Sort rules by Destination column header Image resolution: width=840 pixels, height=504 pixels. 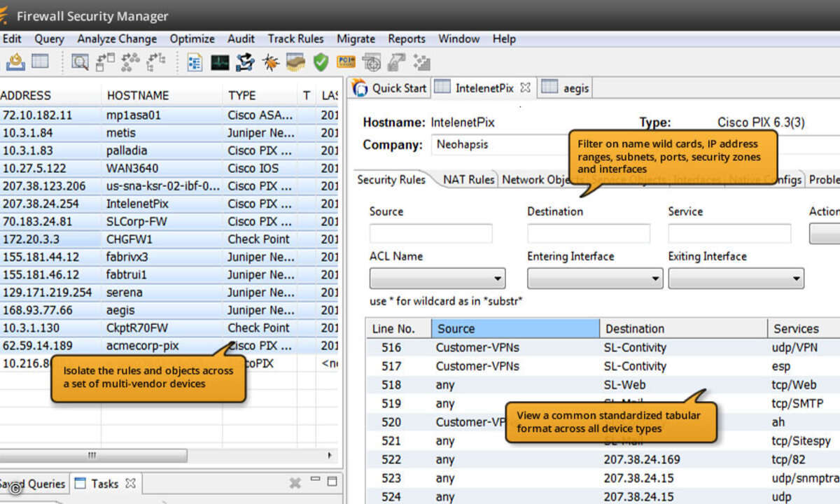[683, 329]
